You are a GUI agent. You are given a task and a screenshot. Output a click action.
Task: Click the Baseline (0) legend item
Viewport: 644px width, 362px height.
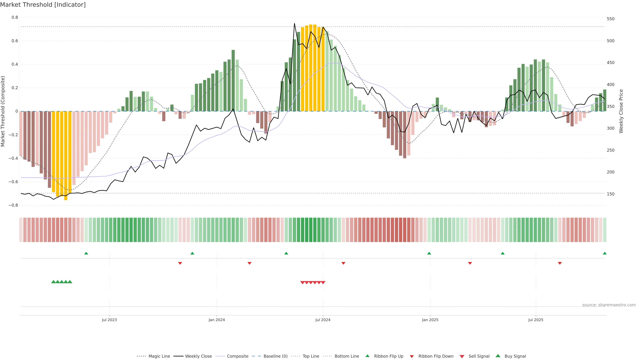tap(275, 356)
